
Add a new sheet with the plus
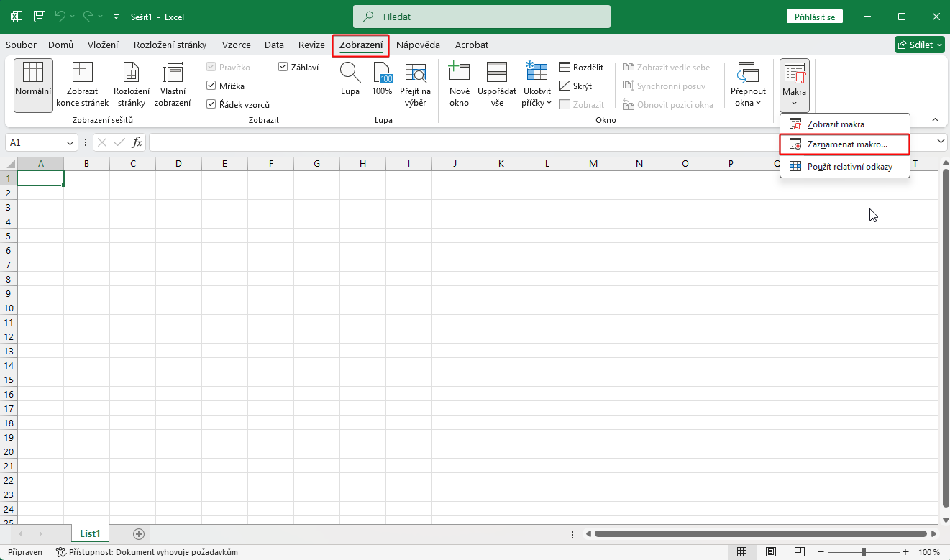click(137, 533)
